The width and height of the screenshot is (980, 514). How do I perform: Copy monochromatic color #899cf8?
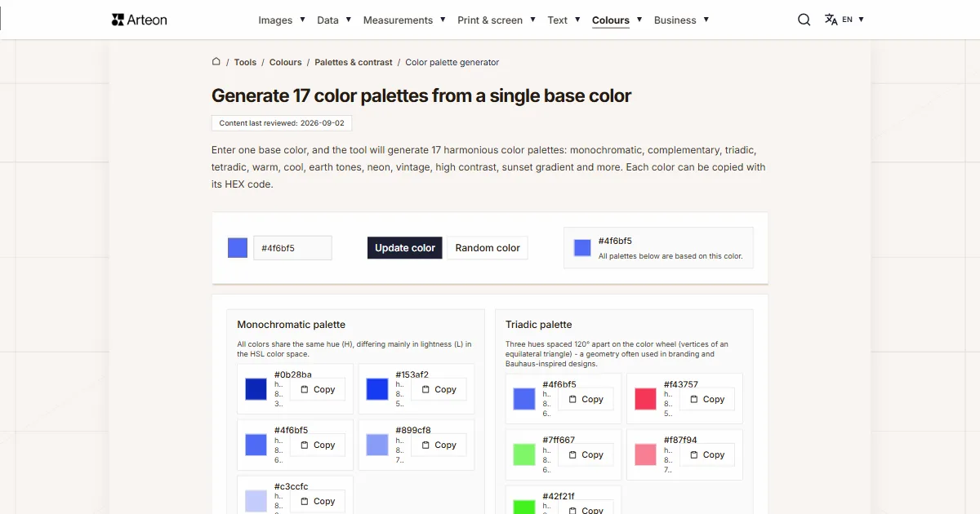pos(439,445)
